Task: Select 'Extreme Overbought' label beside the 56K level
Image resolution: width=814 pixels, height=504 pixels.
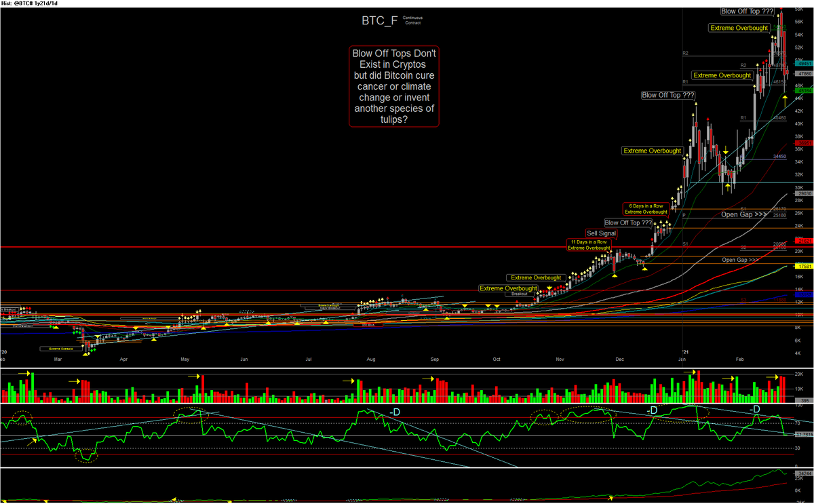Action: (x=739, y=28)
